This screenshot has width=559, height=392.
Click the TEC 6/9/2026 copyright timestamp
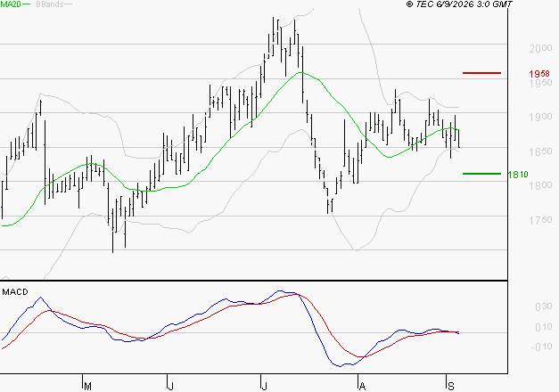pos(459,4)
